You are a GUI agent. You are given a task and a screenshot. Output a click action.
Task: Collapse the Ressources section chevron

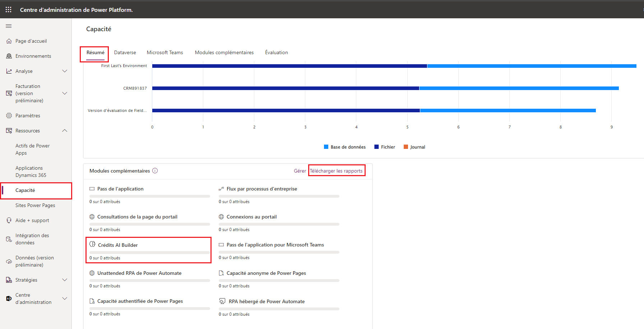(x=65, y=131)
